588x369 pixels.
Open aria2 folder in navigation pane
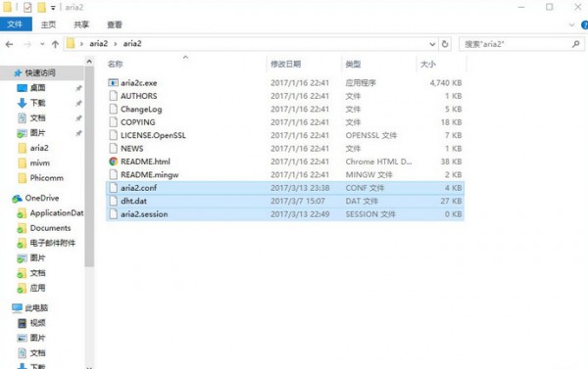point(39,148)
